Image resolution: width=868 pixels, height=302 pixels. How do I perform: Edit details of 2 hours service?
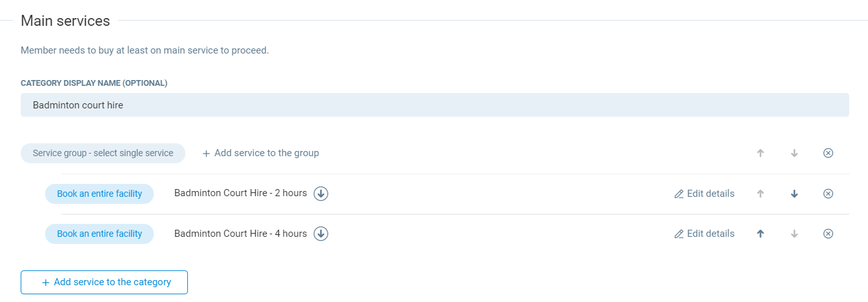pyautogui.click(x=704, y=194)
